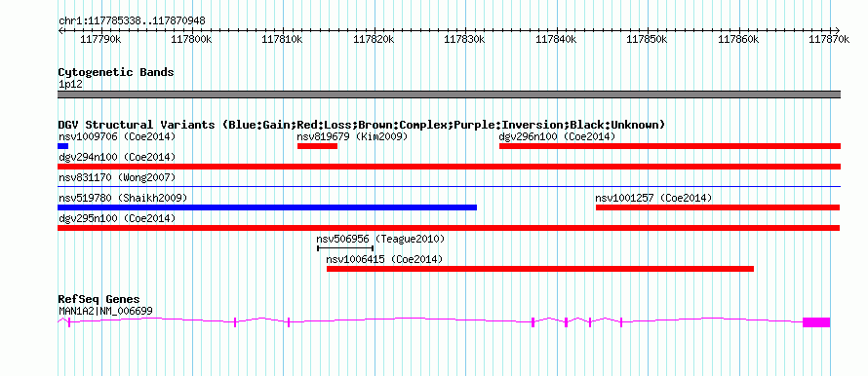Open the DGV Structural Variants track title
This screenshot has width=868, height=376.
pyautogui.click(x=362, y=125)
